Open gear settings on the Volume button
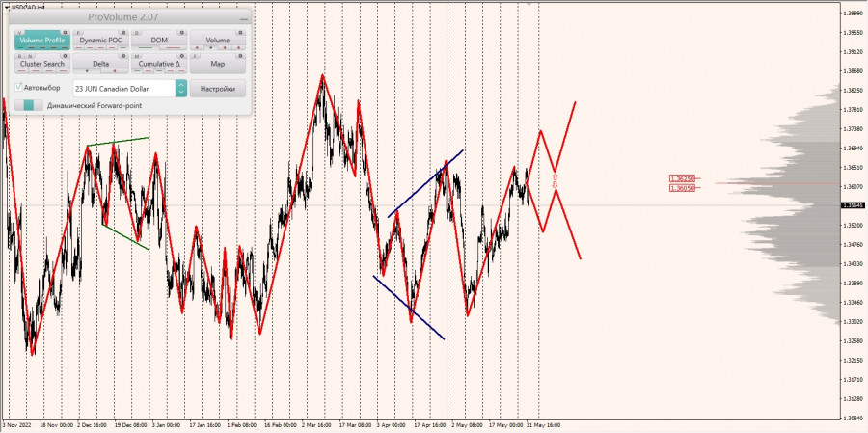Viewport: 868px width, 433px height. coord(241,33)
